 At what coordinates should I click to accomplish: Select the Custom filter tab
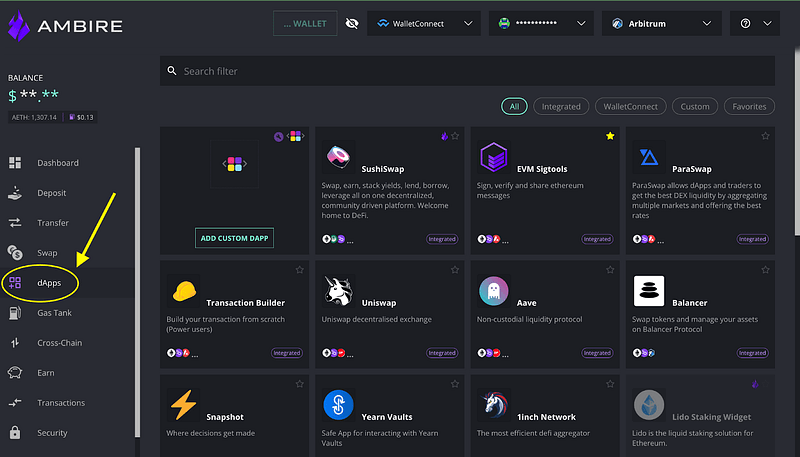(x=695, y=107)
